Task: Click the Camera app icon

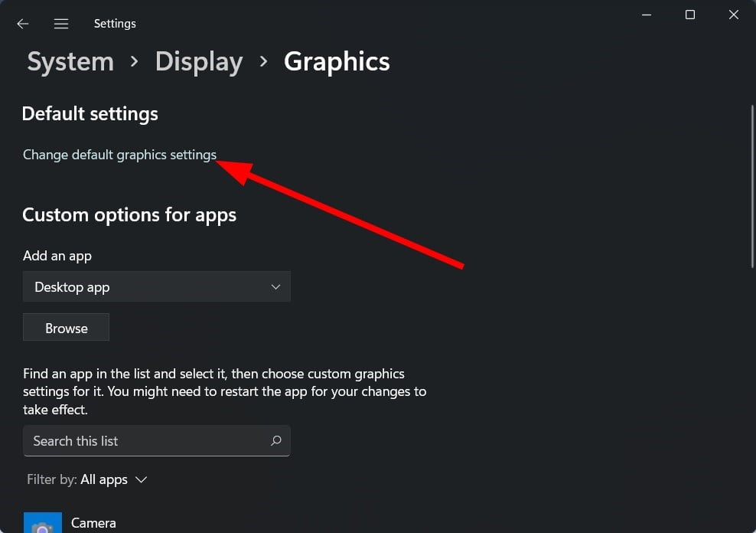Action: tap(43, 523)
